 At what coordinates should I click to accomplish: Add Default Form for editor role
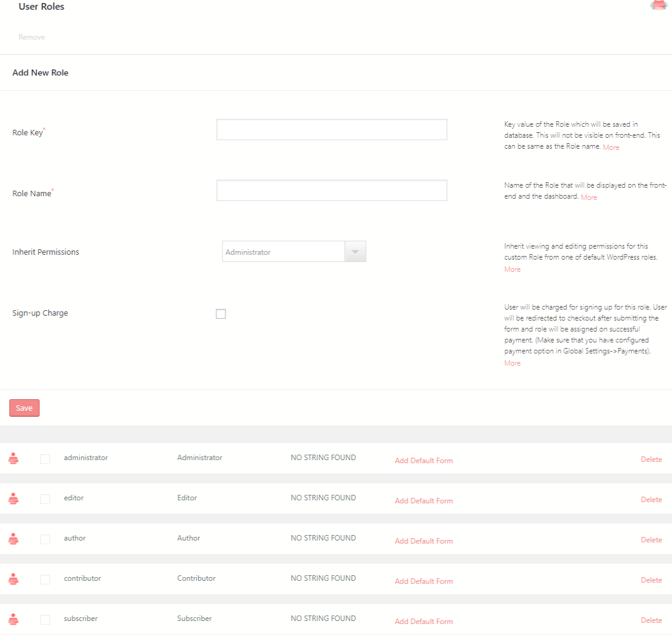click(x=423, y=501)
